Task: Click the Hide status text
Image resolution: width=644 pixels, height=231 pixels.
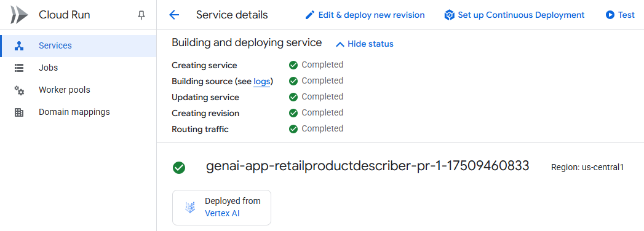Action: (x=370, y=44)
